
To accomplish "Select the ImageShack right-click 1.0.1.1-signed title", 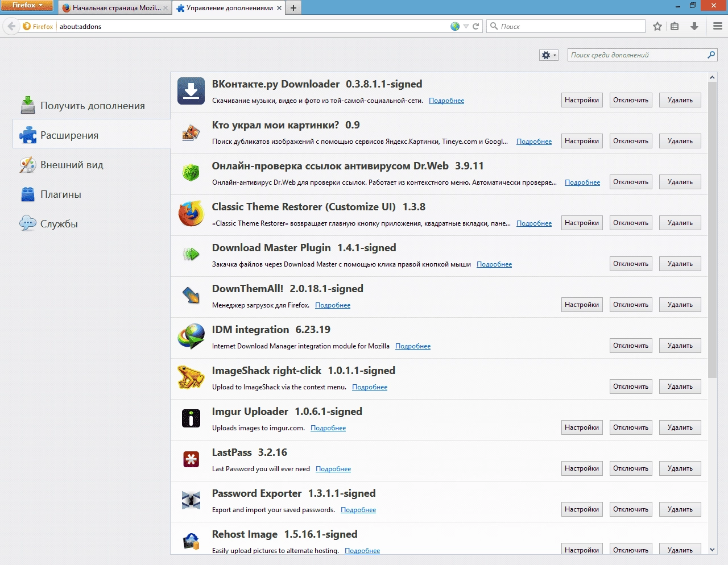I will [304, 371].
